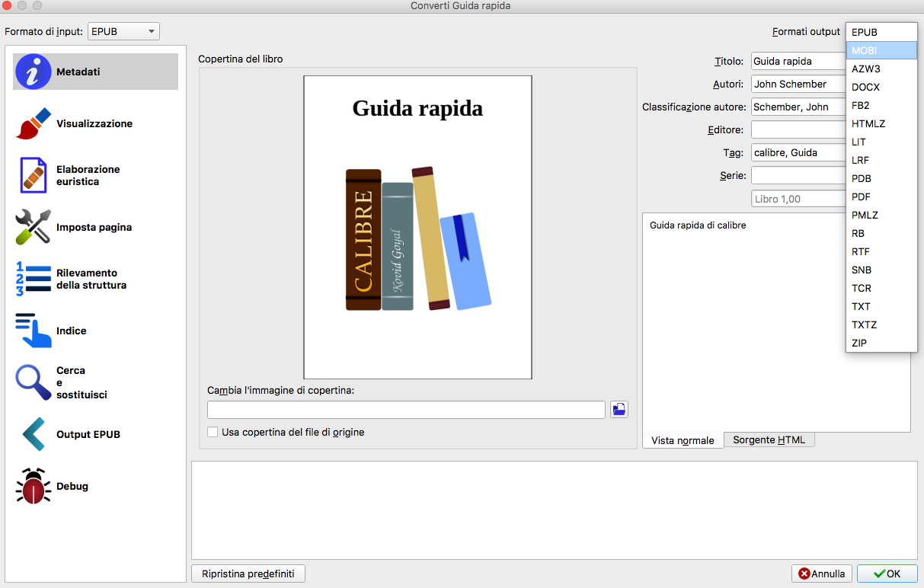Select the Visualizzazione paintbrush icon
The image size is (924, 588).
pos(34,123)
